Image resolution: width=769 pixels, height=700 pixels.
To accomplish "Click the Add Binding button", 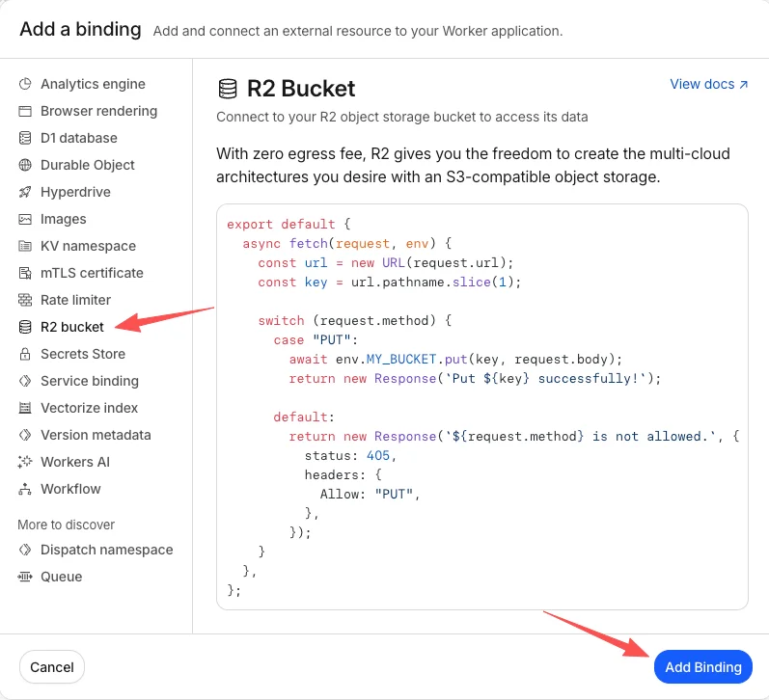I will pos(702,666).
